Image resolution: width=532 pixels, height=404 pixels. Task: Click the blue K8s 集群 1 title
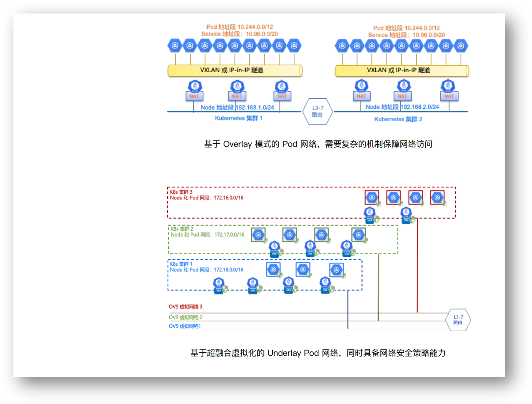[x=181, y=264]
